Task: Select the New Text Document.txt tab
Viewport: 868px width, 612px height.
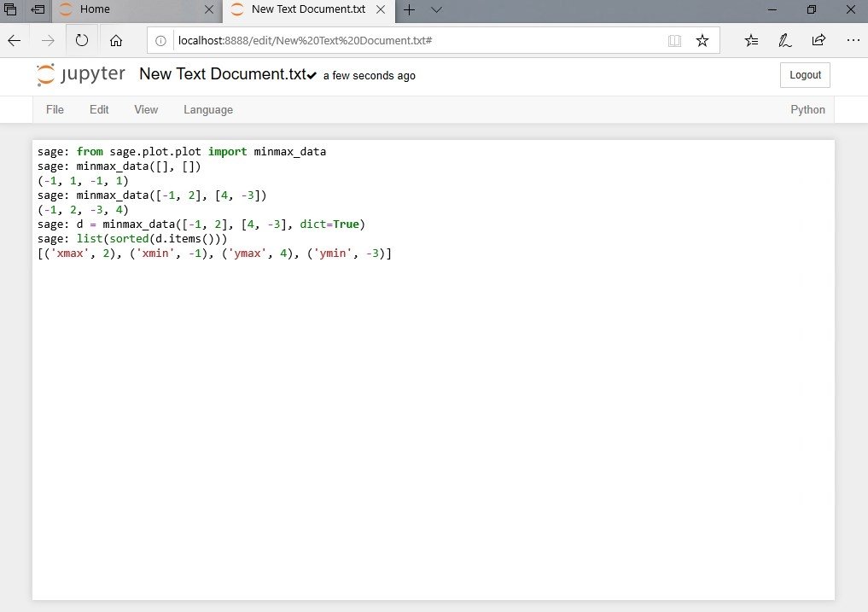Action: (309, 11)
